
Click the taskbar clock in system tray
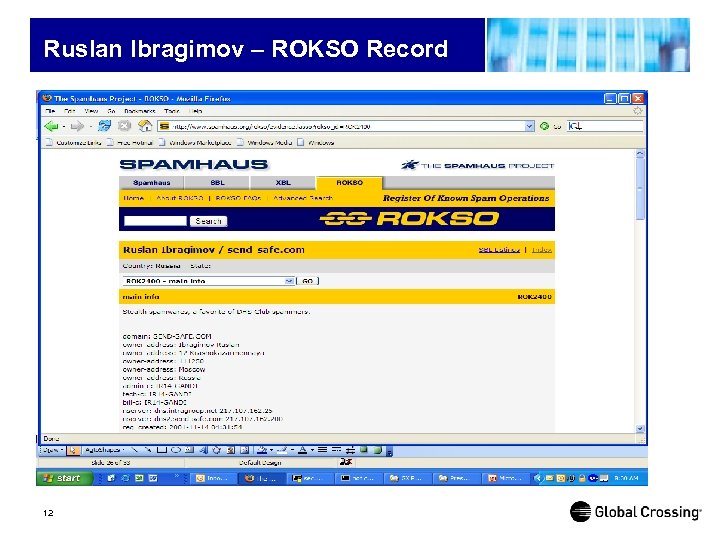[x=626, y=478]
